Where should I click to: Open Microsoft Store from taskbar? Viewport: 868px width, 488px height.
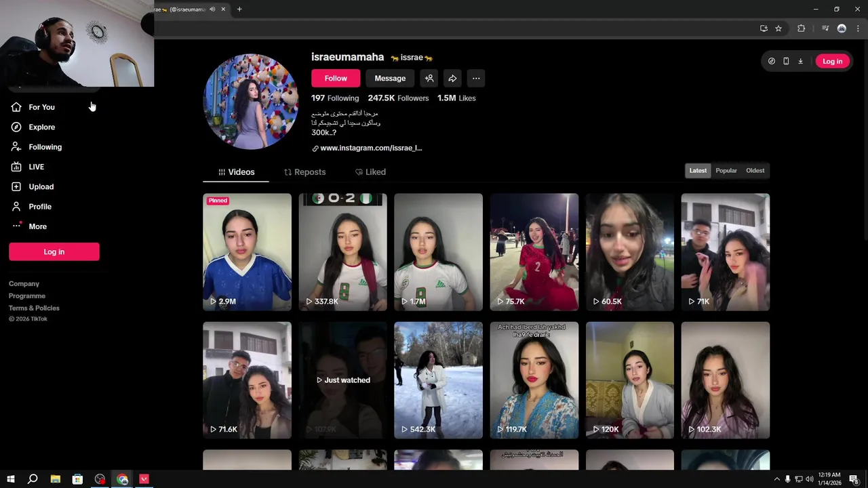tap(77, 479)
